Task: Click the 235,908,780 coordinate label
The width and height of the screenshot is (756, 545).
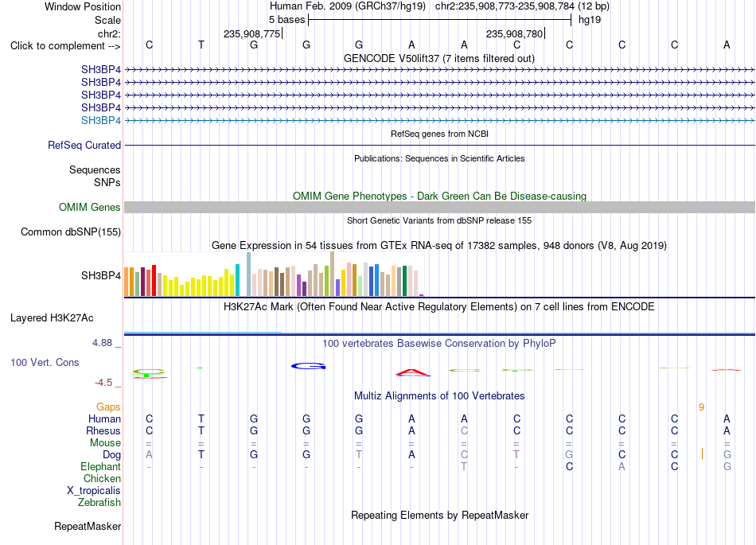Action: click(x=514, y=33)
